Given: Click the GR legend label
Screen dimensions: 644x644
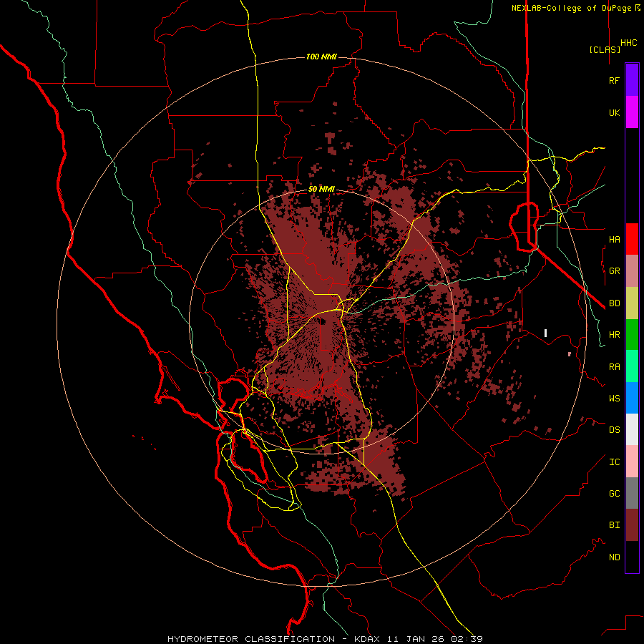Looking at the screenshot, I should click(x=614, y=271).
